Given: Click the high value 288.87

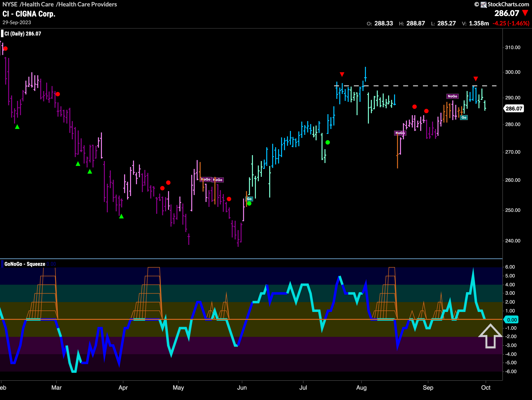Looking at the screenshot, I should [x=416, y=23].
